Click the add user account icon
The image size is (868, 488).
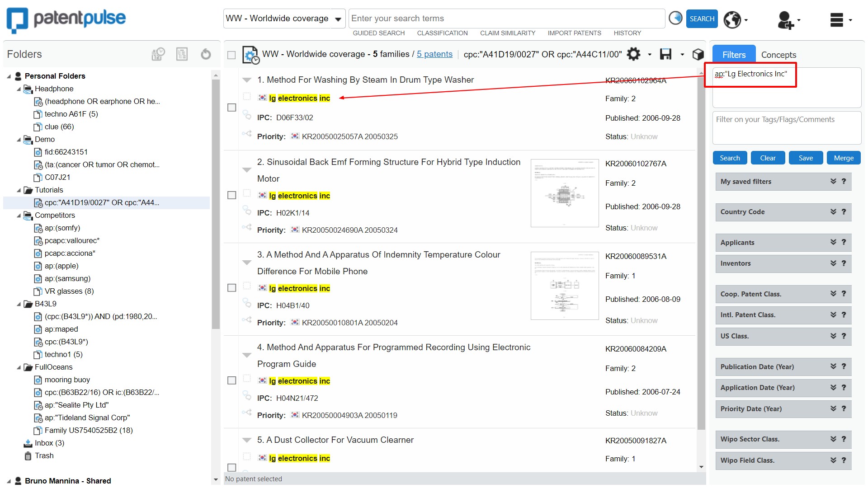(x=785, y=20)
